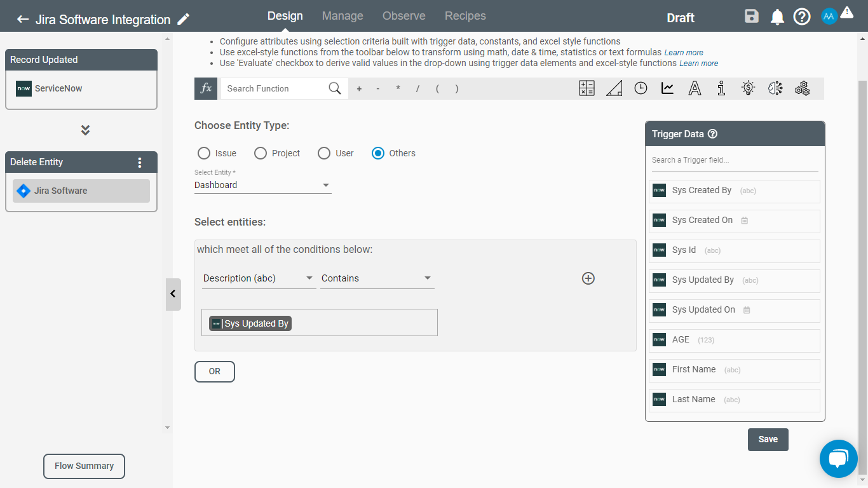Select the ServiceNow step card
The width and height of the screenshot is (868, 488).
tap(81, 89)
